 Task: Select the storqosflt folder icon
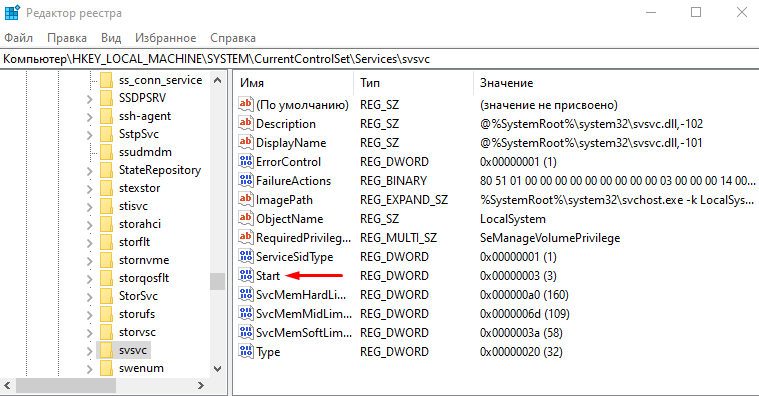(106, 278)
